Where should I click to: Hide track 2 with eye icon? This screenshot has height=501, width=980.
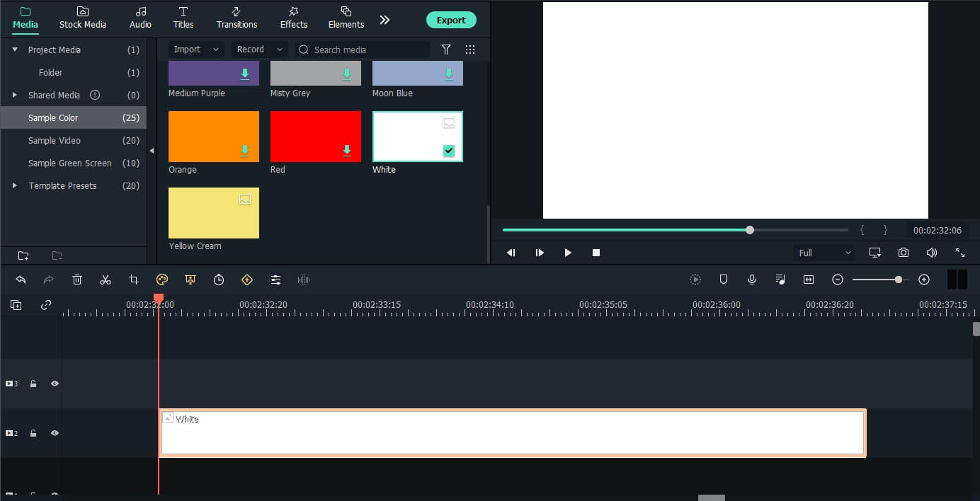pos(55,433)
